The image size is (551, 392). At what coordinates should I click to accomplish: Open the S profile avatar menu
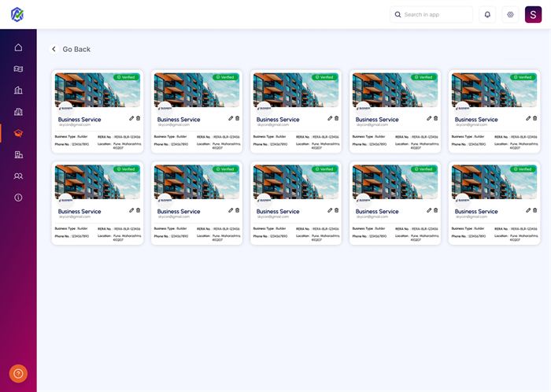pos(534,15)
